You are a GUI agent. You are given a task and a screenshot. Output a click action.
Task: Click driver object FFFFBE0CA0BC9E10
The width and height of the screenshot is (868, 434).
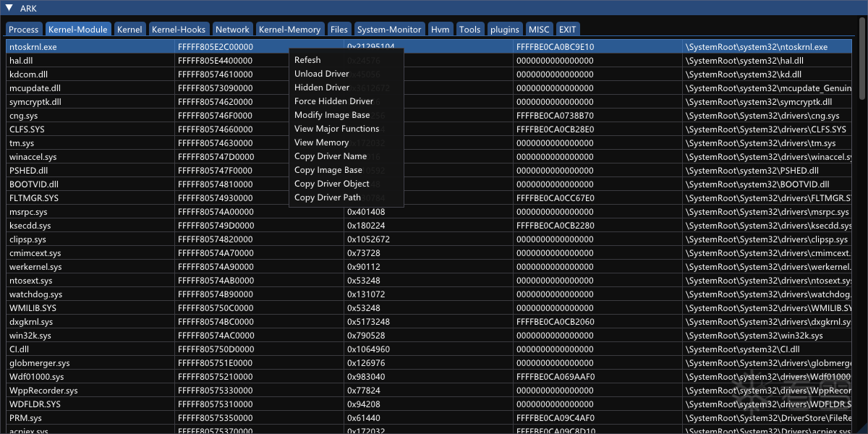[556, 46]
